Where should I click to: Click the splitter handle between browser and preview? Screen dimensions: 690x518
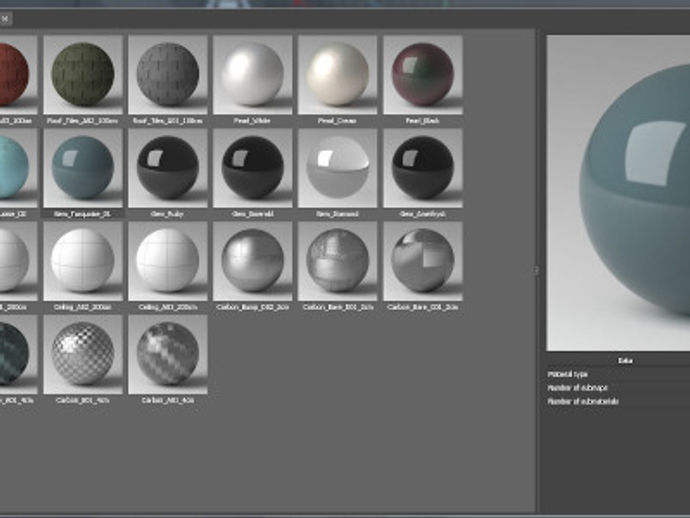(x=536, y=270)
